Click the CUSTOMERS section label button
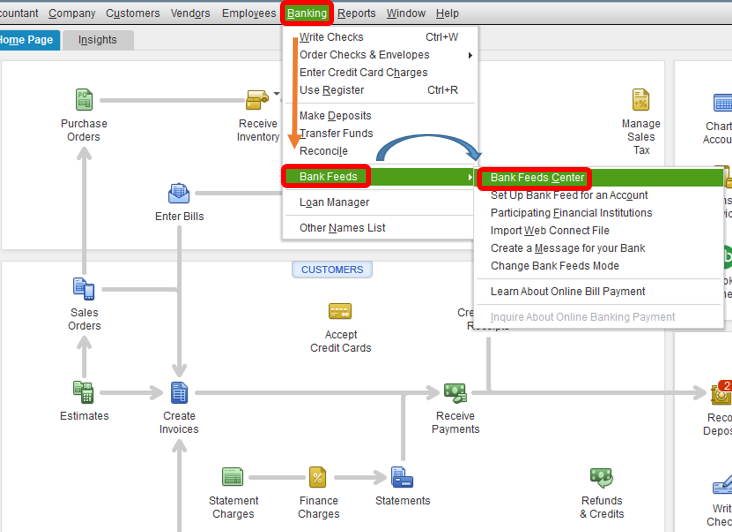 tap(332, 270)
